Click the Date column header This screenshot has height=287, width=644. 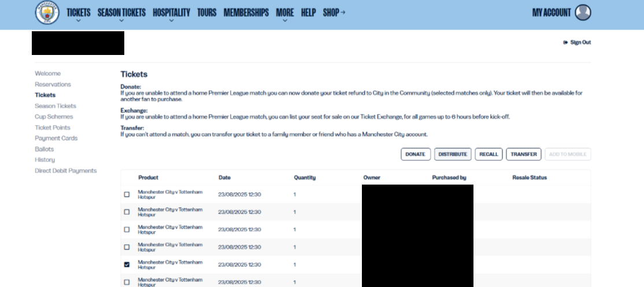point(225,178)
